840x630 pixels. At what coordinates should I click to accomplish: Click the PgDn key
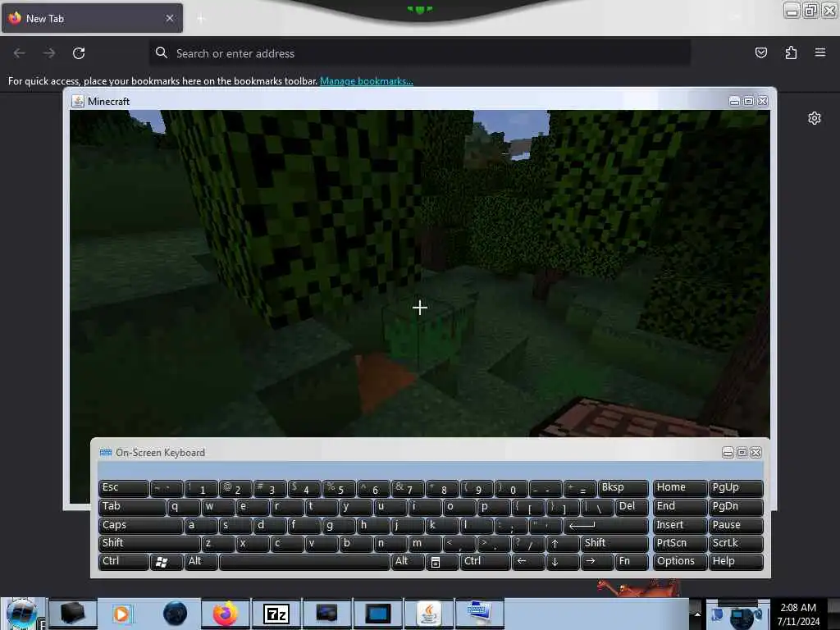(736, 506)
